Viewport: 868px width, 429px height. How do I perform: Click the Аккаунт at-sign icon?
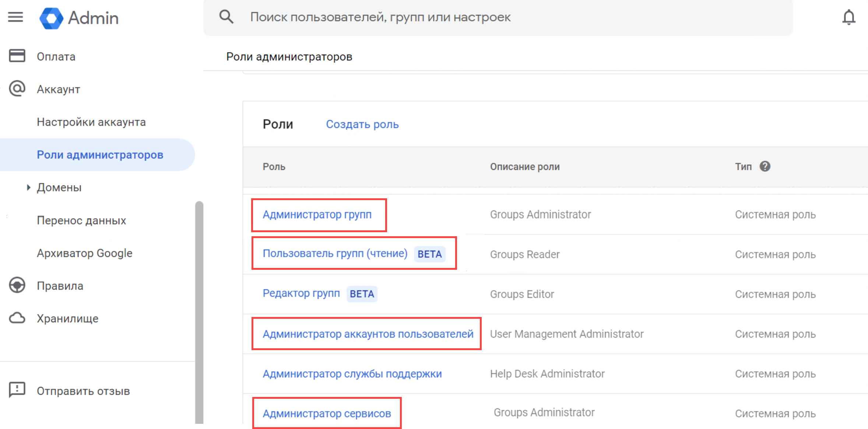tap(17, 89)
